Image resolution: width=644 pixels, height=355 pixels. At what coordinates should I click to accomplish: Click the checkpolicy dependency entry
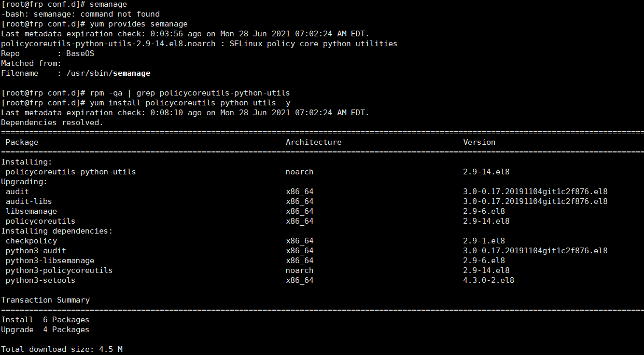pyautogui.click(x=31, y=241)
